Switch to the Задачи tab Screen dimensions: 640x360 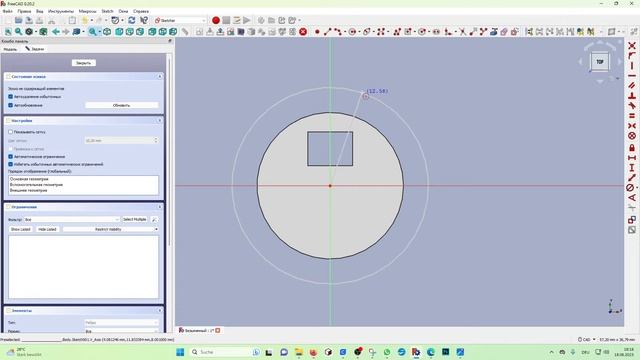(x=35, y=49)
